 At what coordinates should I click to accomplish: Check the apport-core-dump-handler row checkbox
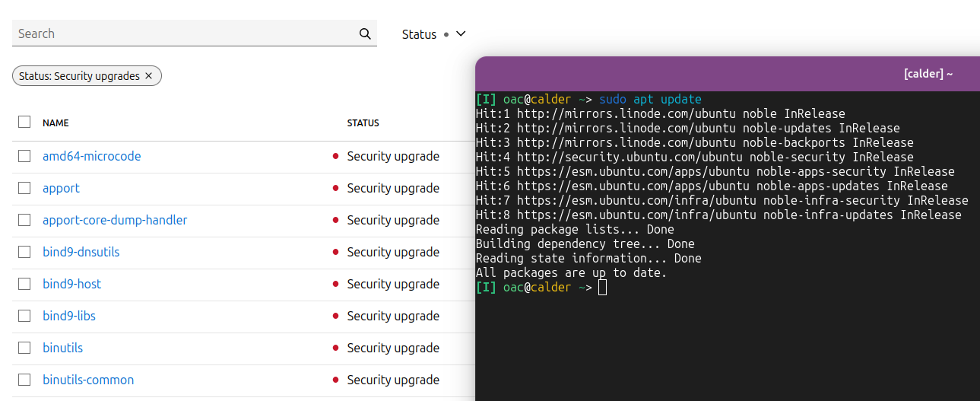click(x=24, y=220)
